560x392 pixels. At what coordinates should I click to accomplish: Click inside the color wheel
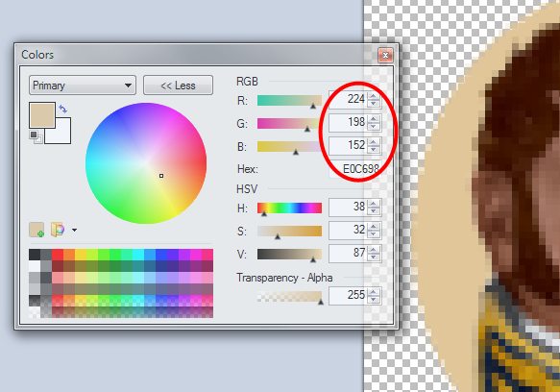[146, 163]
